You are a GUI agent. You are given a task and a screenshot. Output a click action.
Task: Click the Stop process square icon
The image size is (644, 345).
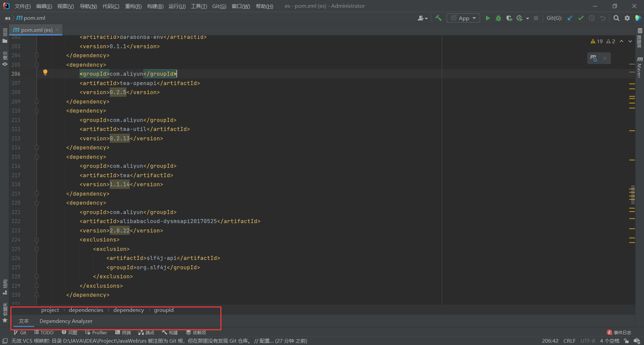536,18
